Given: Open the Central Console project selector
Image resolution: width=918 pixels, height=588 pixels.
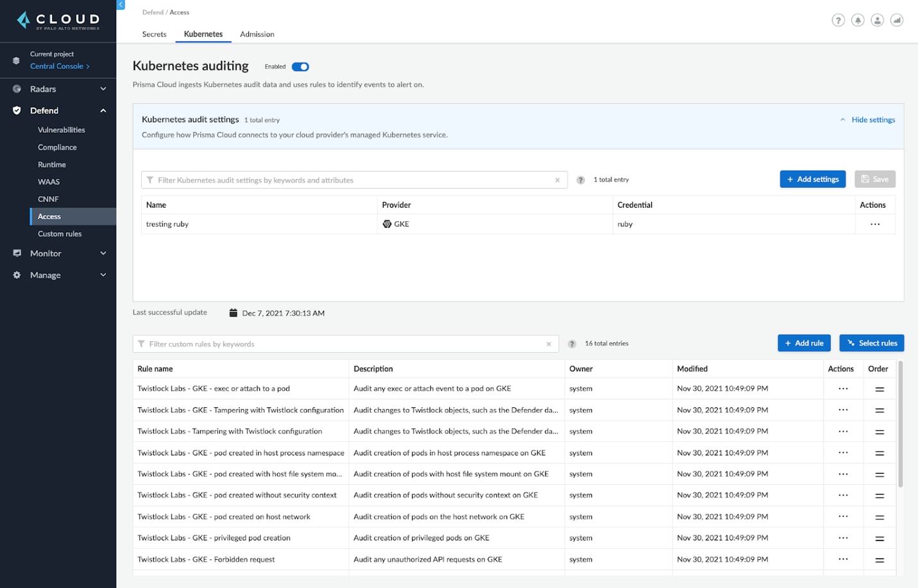Looking at the screenshot, I should point(60,66).
